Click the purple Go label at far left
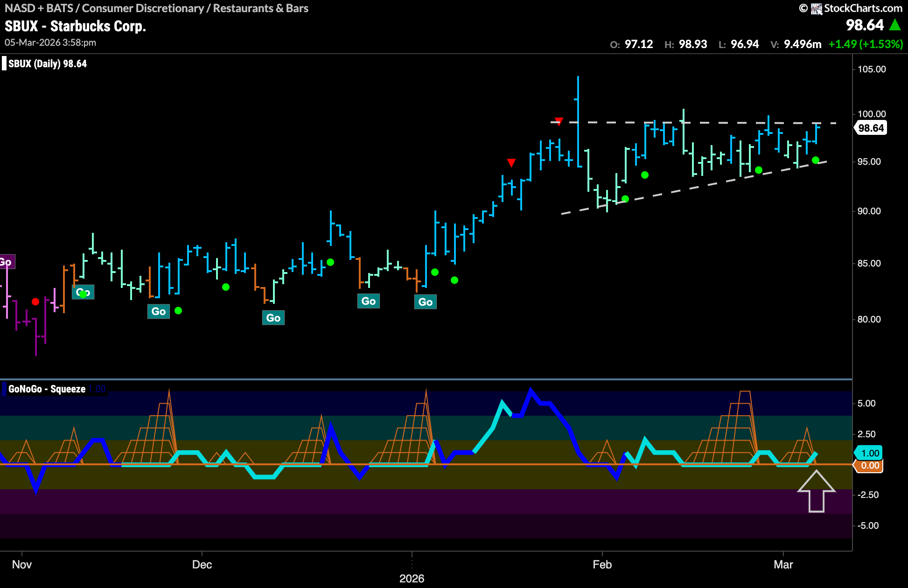Image resolution: width=908 pixels, height=588 pixels. [x=7, y=262]
